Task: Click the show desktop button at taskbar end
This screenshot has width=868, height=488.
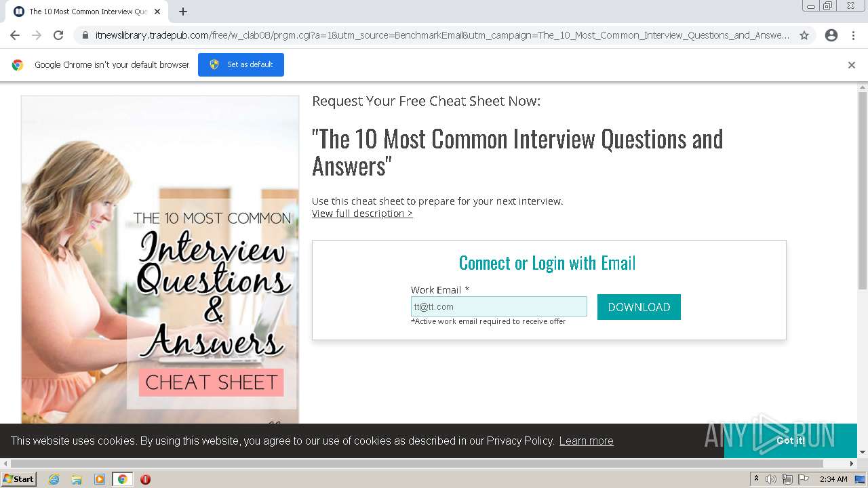Action: pos(860,479)
